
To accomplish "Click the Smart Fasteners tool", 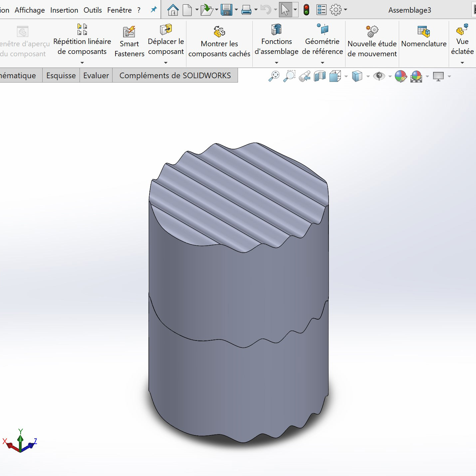I will [129, 41].
